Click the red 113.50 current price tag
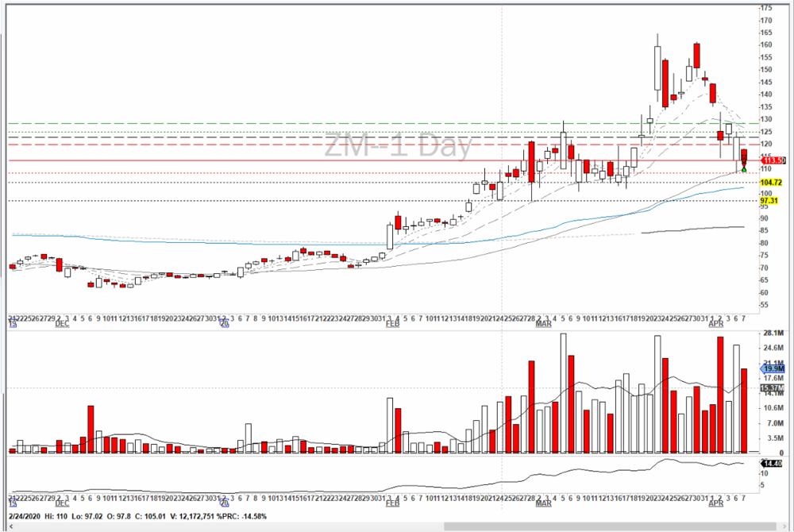The height and width of the screenshot is (532, 794). click(x=773, y=160)
